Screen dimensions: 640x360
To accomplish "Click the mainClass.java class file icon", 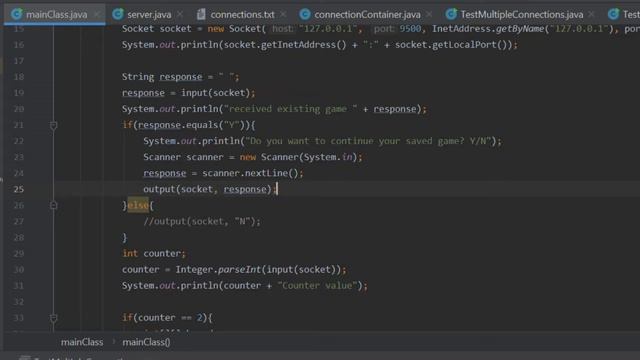I will coord(16,14).
